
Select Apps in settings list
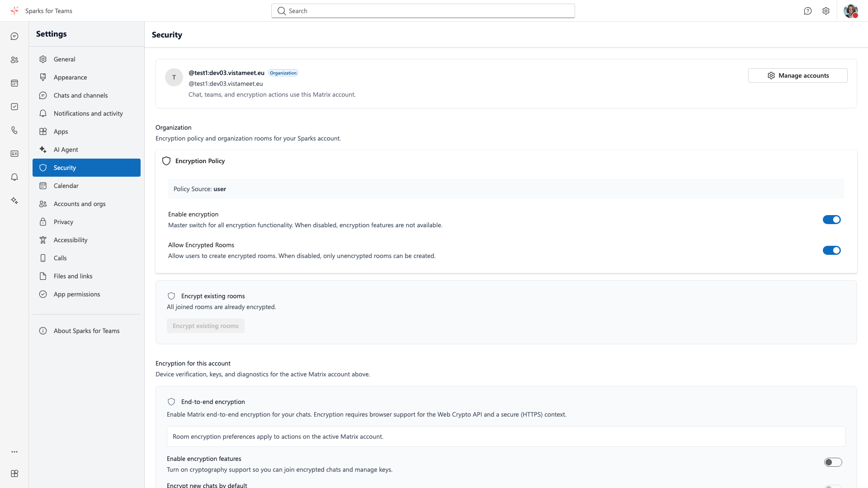coord(86,131)
